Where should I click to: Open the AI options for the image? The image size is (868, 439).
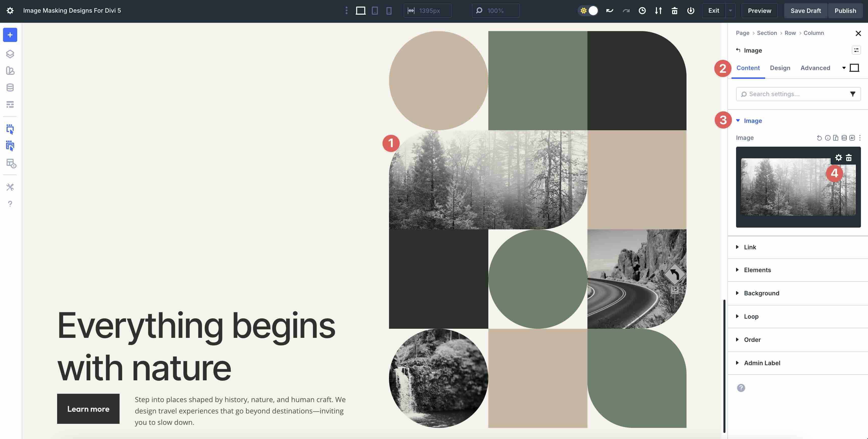pyautogui.click(x=852, y=138)
